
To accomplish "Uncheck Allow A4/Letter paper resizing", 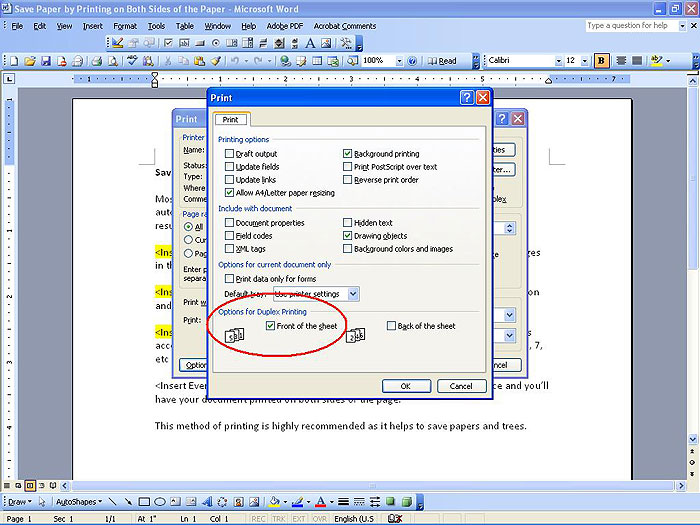I will [x=229, y=192].
